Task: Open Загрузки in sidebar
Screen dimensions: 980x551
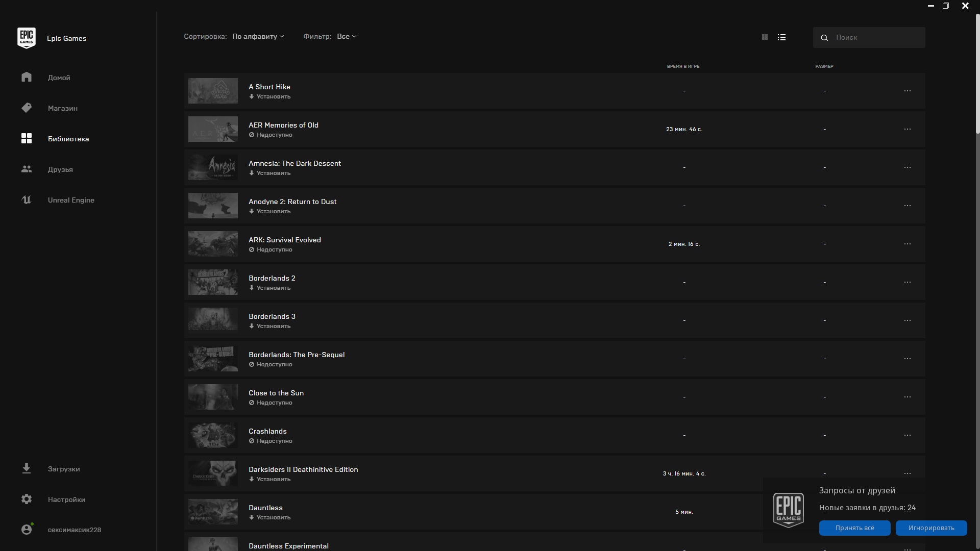Action: (64, 469)
